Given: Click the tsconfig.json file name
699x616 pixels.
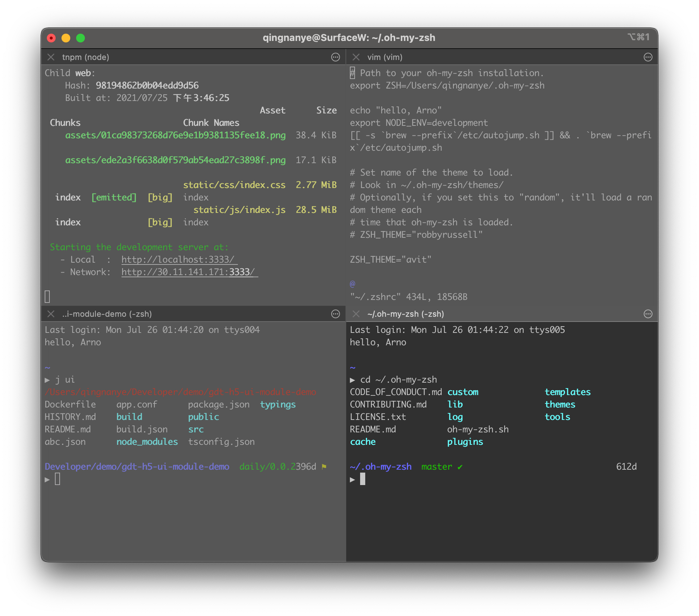Looking at the screenshot, I should [221, 442].
